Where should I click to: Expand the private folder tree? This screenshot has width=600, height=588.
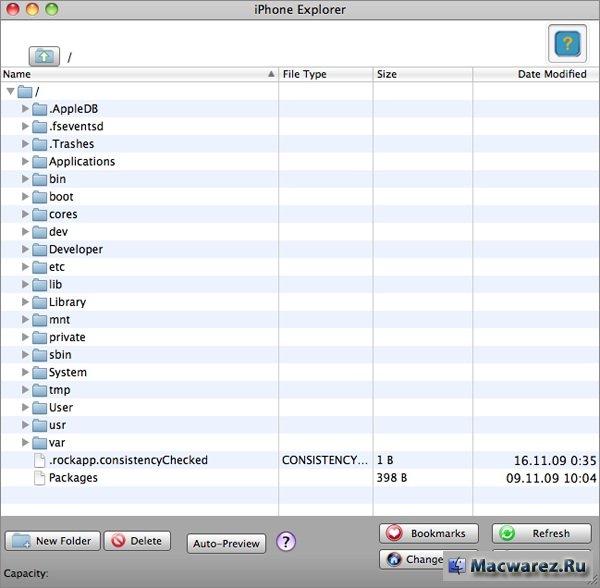coord(26,337)
